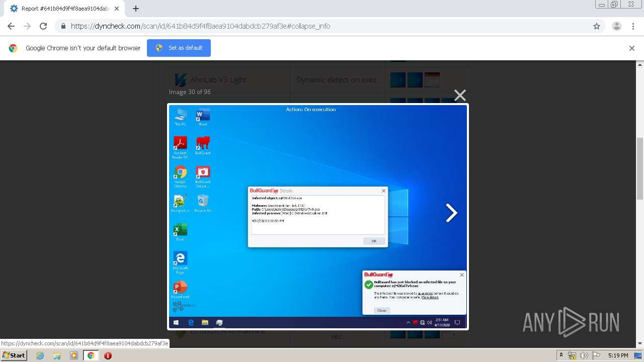644x362 pixels.
Task: Open the Chrome three-dot menu
Action: [633, 26]
